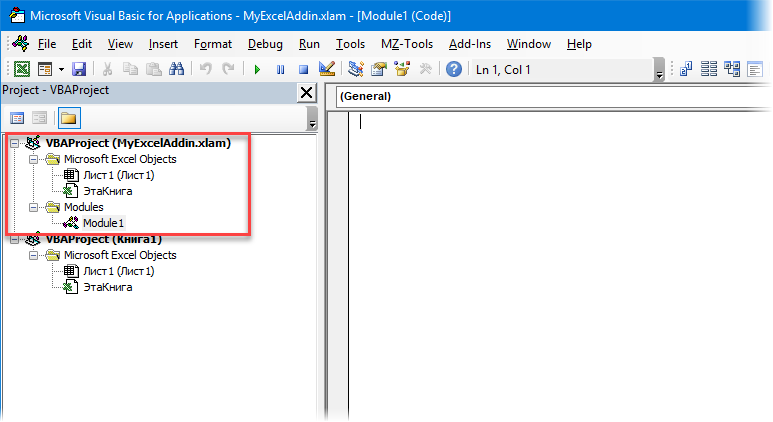
Task: Open the Help menu
Action: pos(579,44)
